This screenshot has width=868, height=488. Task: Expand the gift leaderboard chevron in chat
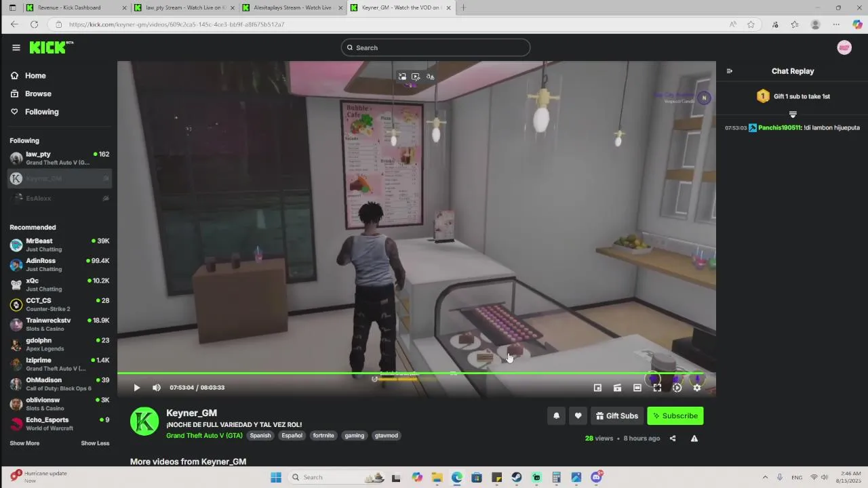[x=793, y=115]
